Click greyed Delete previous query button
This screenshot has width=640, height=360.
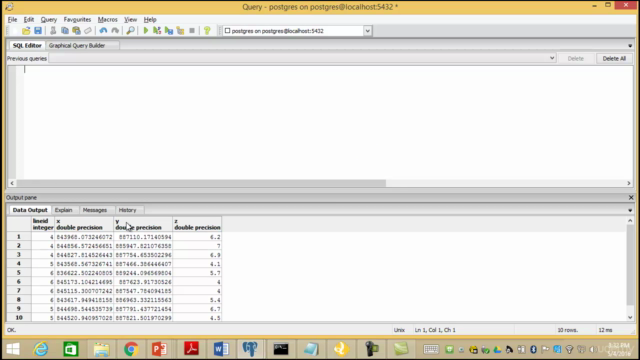point(576,58)
